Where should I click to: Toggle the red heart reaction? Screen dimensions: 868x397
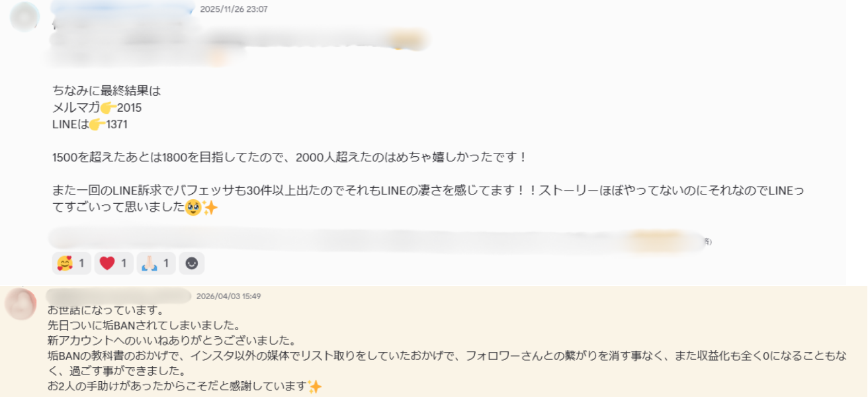tap(114, 263)
